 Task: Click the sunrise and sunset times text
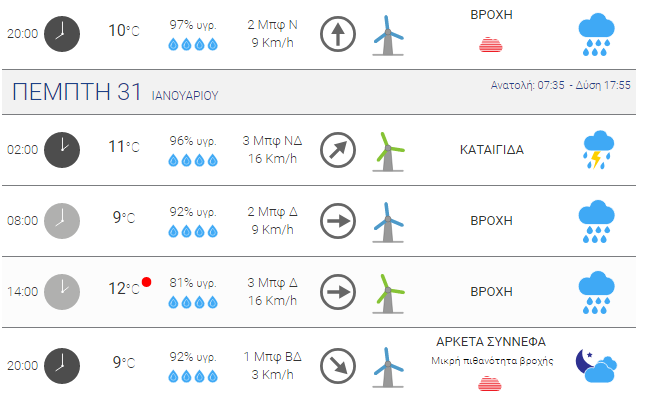[560, 86]
